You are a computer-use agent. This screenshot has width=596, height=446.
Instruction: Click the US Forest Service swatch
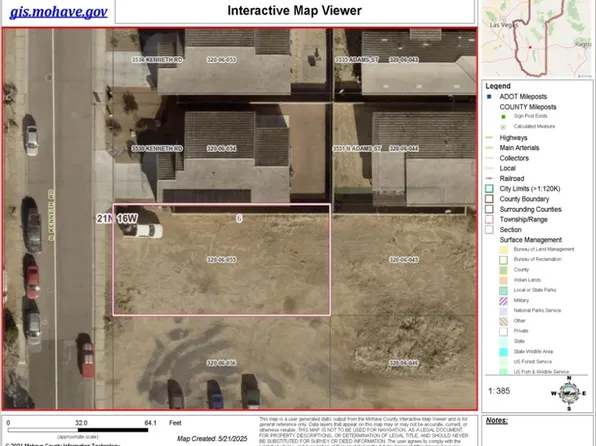tap(503, 362)
